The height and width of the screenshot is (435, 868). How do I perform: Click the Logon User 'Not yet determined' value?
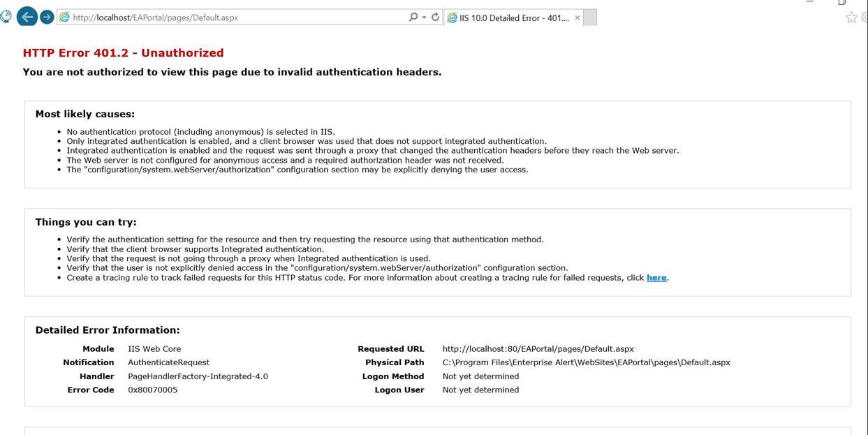point(480,390)
